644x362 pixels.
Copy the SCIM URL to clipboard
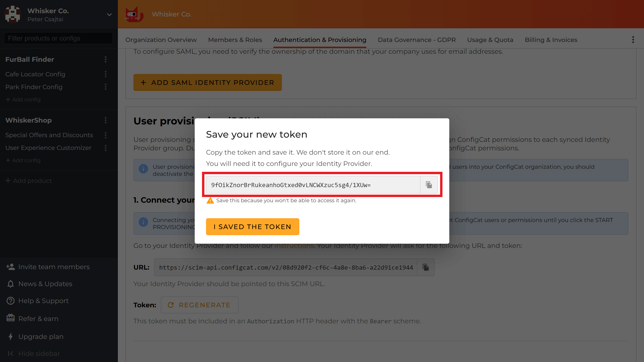pos(425,267)
